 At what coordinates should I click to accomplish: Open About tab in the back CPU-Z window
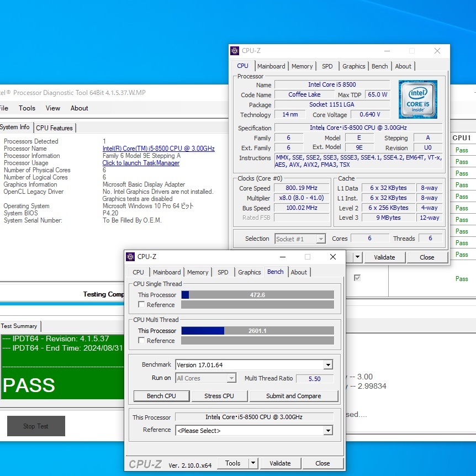[403, 66]
